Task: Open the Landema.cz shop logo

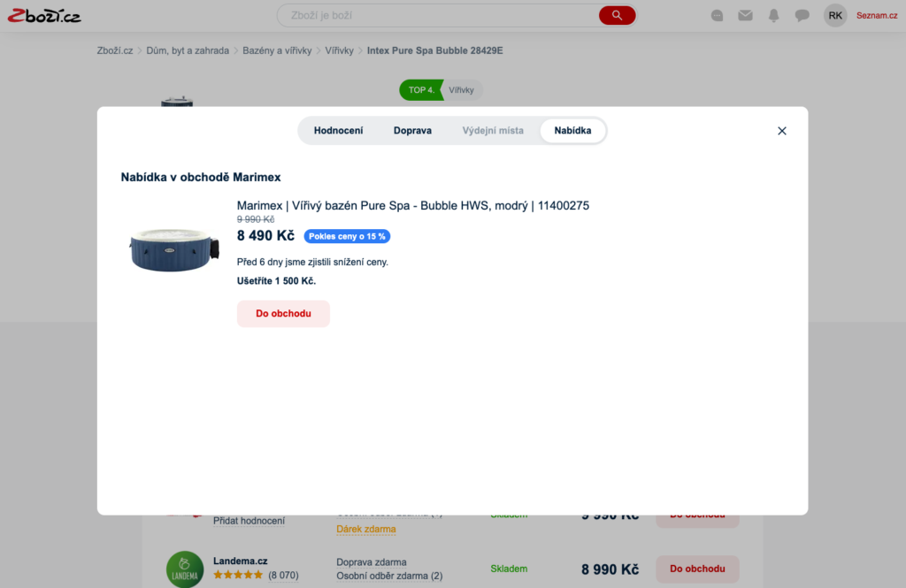Action: [x=185, y=569]
